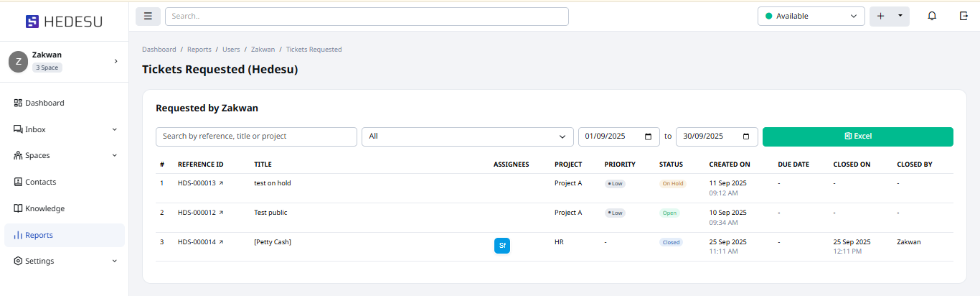Open the Available status dropdown
980x296 pixels.
(x=811, y=16)
